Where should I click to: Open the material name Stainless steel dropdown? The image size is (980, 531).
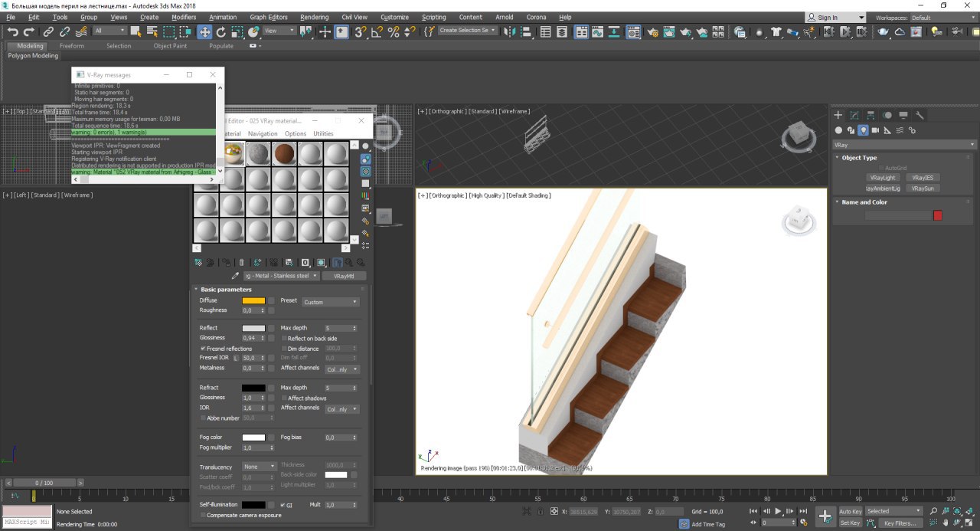(x=280, y=276)
